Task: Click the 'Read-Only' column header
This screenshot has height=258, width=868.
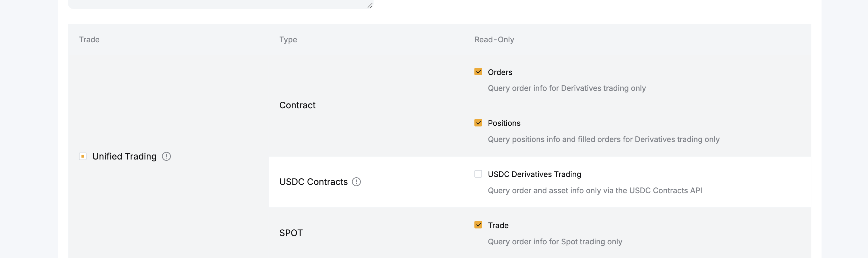Action: [494, 40]
